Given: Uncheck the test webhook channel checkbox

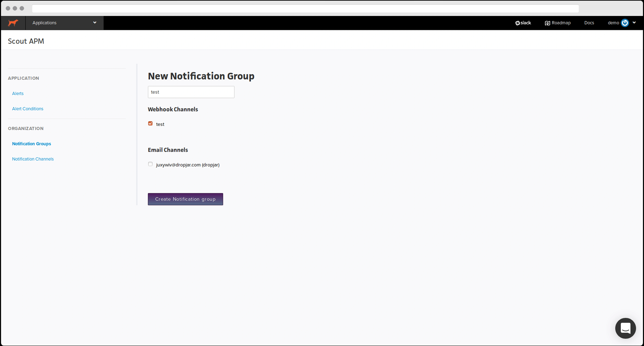Looking at the screenshot, I should tap(150, 124).
